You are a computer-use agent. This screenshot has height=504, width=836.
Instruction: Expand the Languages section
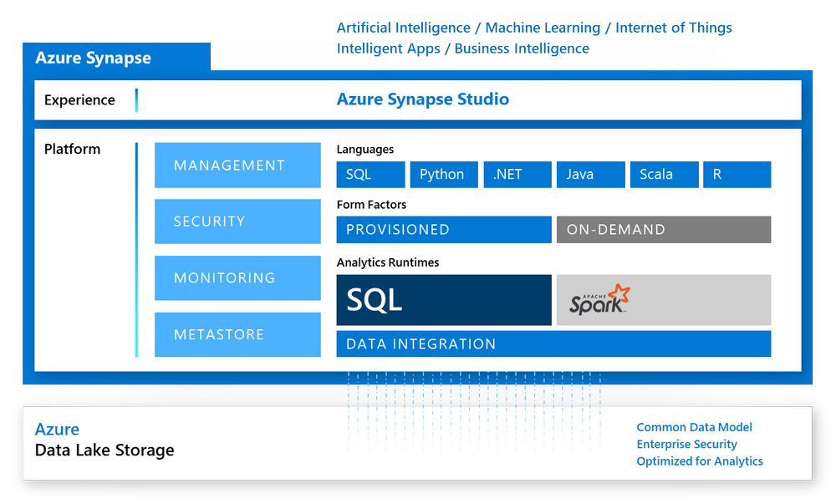coord(365,149)
